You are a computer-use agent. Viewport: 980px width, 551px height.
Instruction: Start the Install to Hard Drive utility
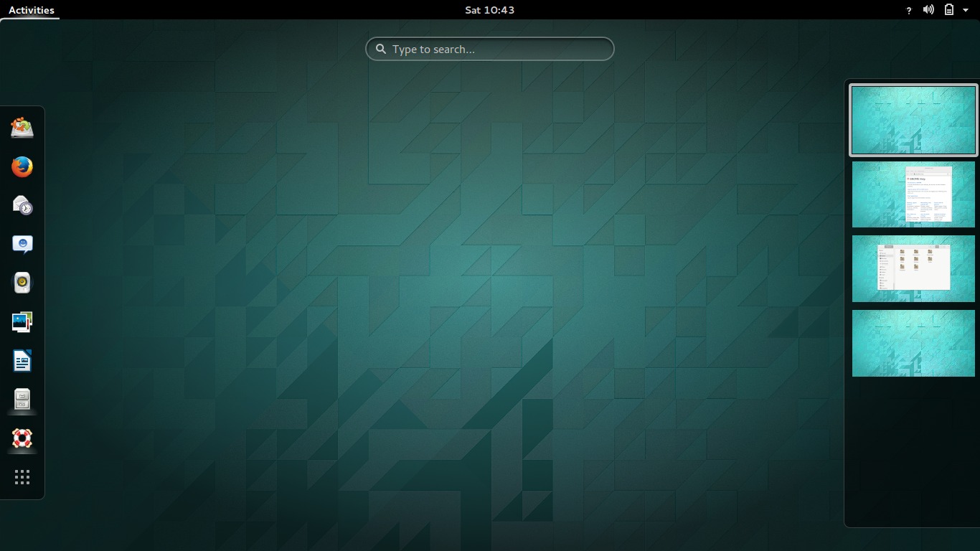[x=22, y=128]
